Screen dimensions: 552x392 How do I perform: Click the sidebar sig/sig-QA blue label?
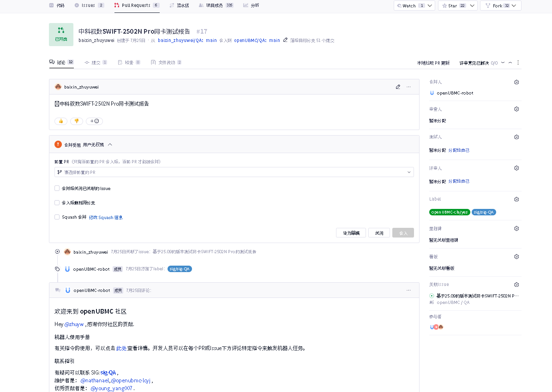tap(484, 212)
